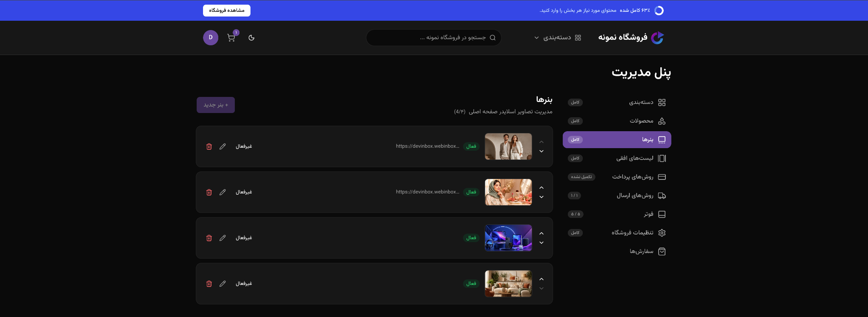Deactivate the fourth banner via غیرفعال
868x317 pixels.
(244, 284)
